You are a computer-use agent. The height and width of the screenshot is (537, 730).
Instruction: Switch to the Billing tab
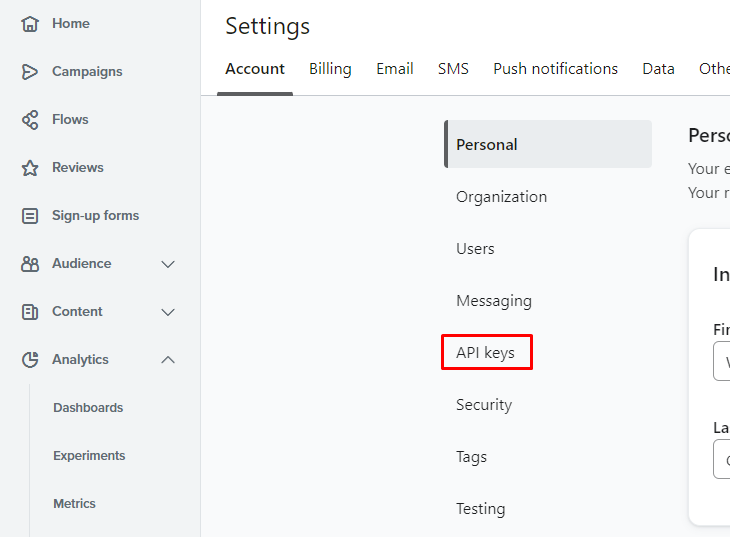331,69
